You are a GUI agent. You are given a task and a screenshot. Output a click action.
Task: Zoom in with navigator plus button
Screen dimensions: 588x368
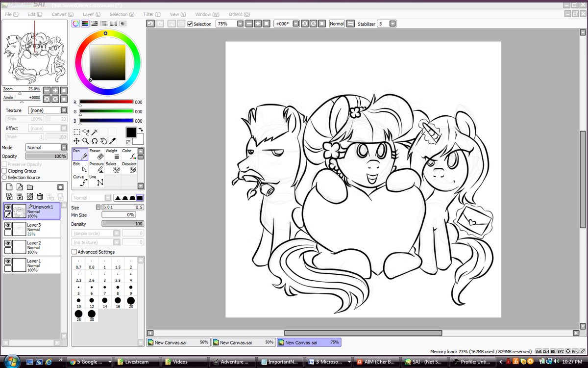tap(55, 90)
